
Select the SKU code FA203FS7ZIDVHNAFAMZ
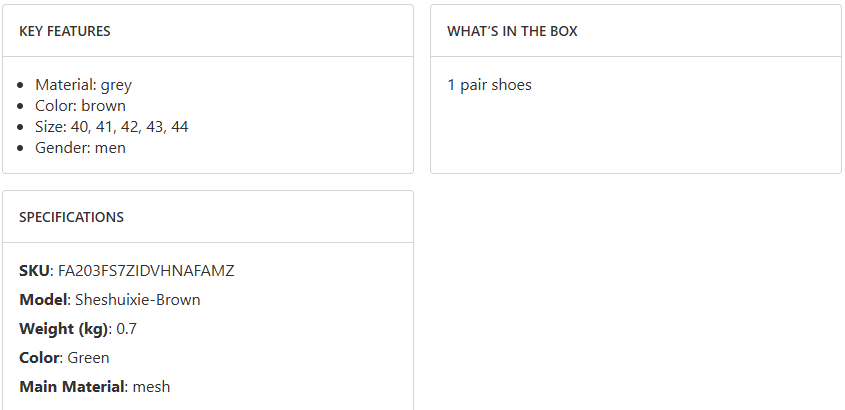[146, 271]
